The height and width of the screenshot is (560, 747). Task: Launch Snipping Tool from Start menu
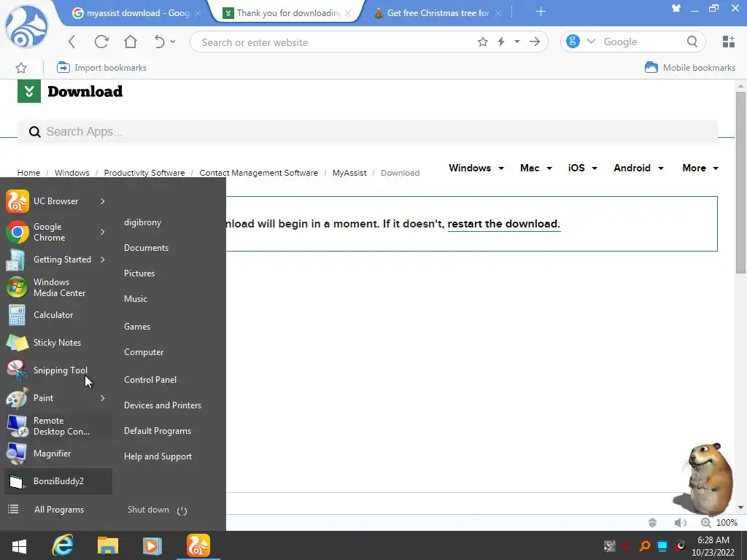(x=58, y=370)
